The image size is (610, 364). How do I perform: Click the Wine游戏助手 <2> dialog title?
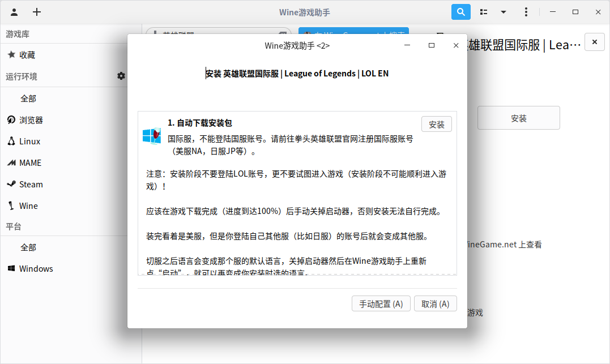[297, 46]
